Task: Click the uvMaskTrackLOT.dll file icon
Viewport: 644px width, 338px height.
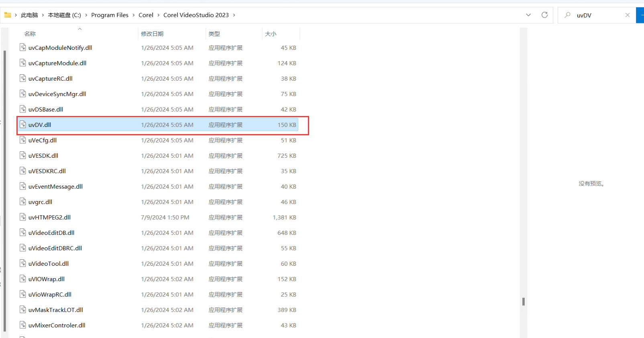Action: click(x=23, y=309)
